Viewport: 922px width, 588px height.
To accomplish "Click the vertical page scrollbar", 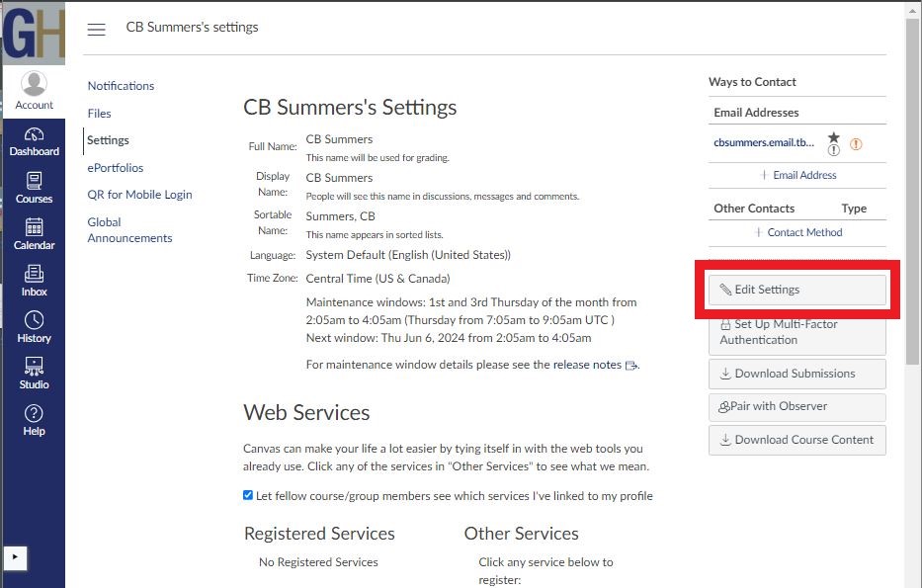I will (913, 198).
